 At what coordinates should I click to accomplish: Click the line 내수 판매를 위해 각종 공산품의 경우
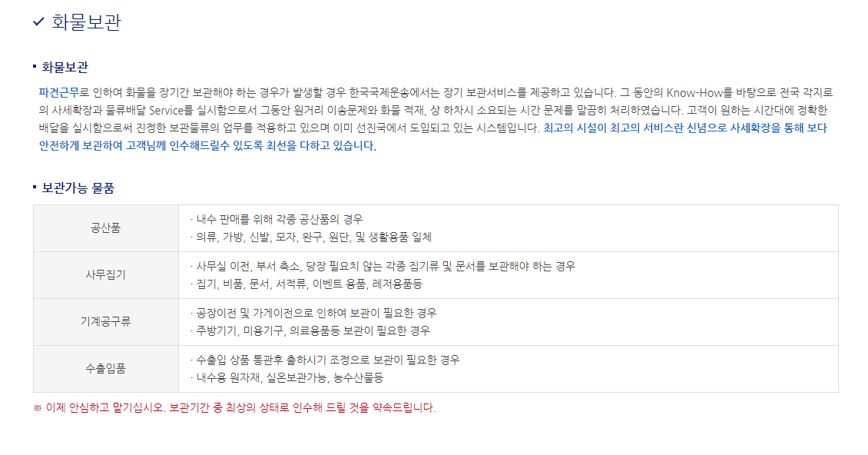(x=277, y=220)
